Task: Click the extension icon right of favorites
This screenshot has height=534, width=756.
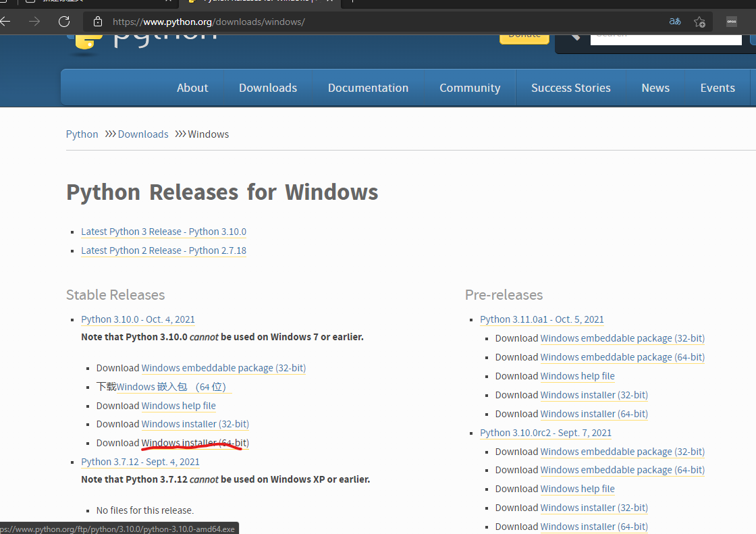Action: (732, 21)
